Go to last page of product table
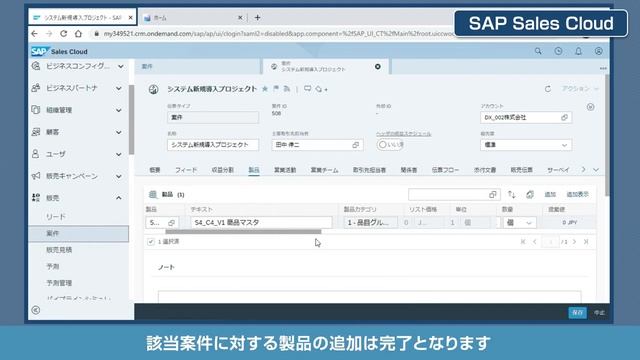This screenshot has height=360, width=640. [x=586, y=242]
